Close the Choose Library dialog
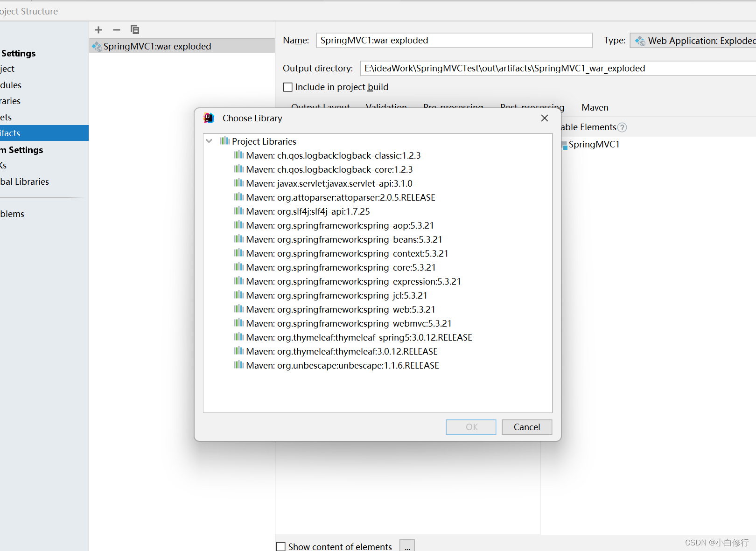This screenshot has width=756, height=551. 544,118
